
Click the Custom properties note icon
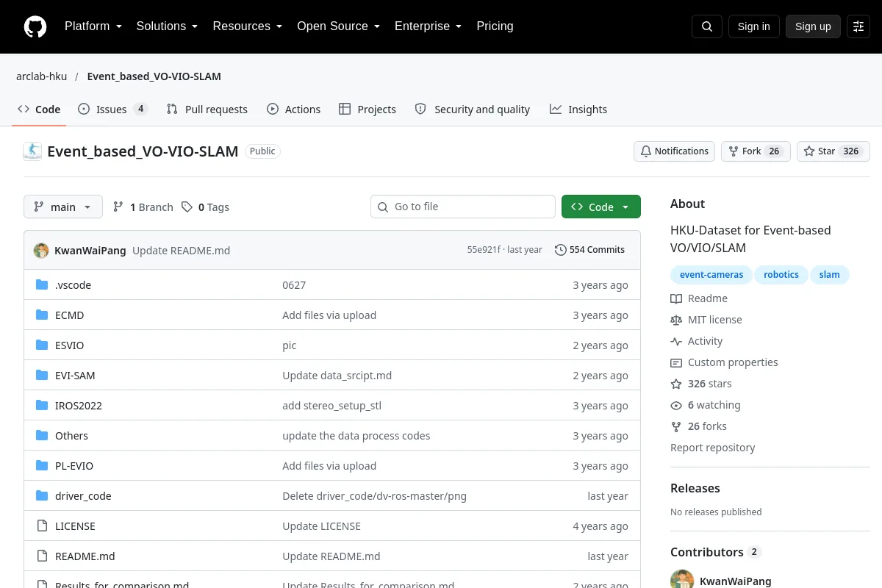click(676, 362)
